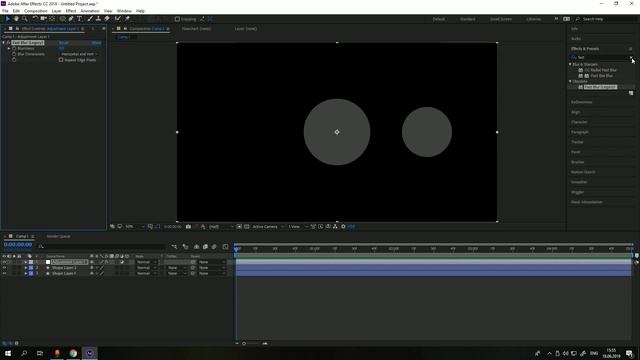Select the Clone Stamp tool
This screenshot has width=640, height=360.
click(x=98, y=19)
